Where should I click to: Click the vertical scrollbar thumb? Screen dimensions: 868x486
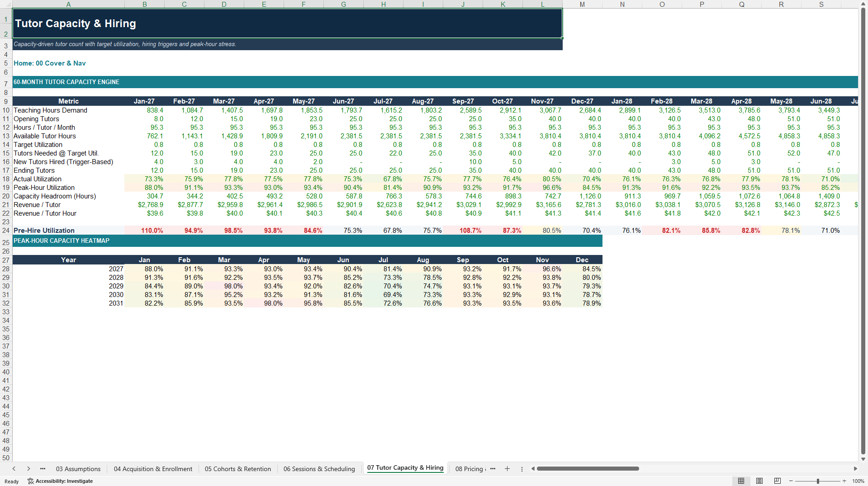pyautogui.click(x=863, y=230)
